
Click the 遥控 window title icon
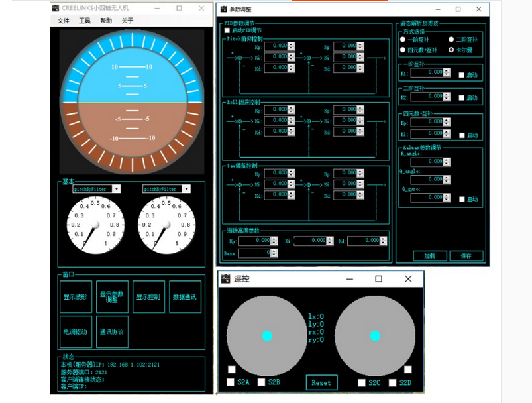(x=226, y=279)
